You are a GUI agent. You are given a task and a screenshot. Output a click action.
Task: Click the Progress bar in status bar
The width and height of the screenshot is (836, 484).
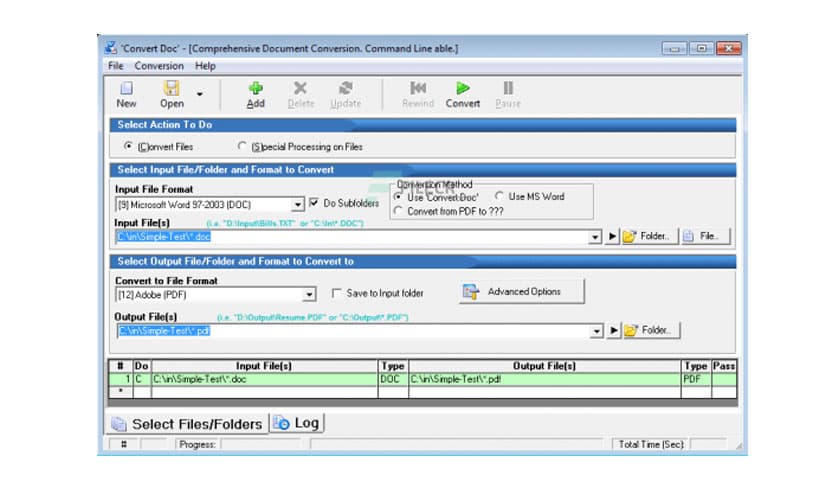click(263, 445)
